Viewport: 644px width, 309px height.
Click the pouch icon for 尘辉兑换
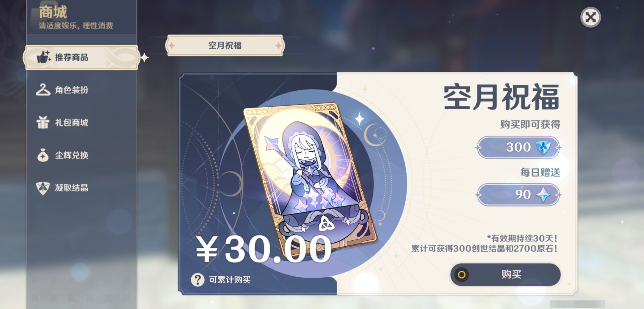coord(43,155)
